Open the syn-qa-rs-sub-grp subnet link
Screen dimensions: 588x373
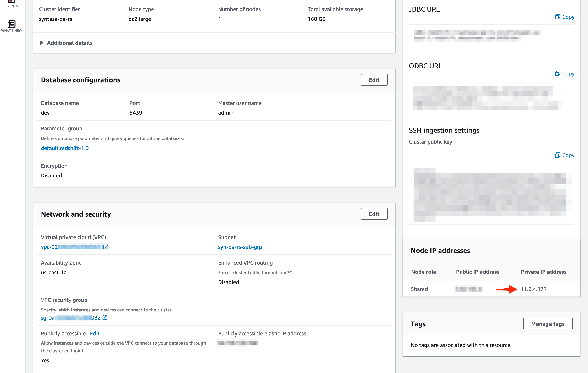click(240, 247)
